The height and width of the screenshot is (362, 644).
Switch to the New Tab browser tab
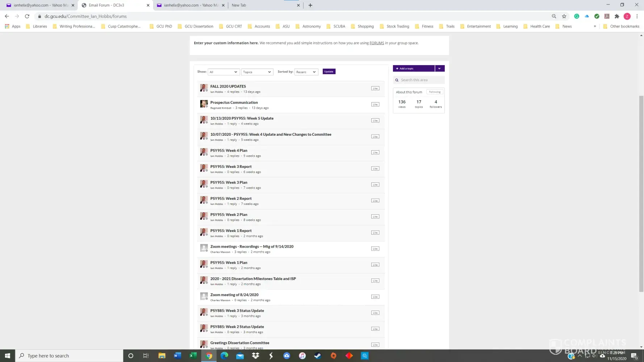(x=263, y=5)
